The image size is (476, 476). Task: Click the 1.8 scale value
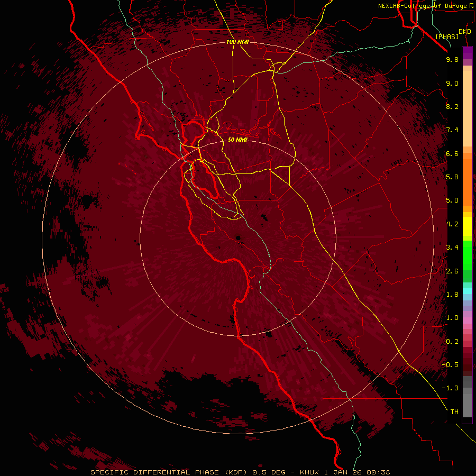(452, 295)
